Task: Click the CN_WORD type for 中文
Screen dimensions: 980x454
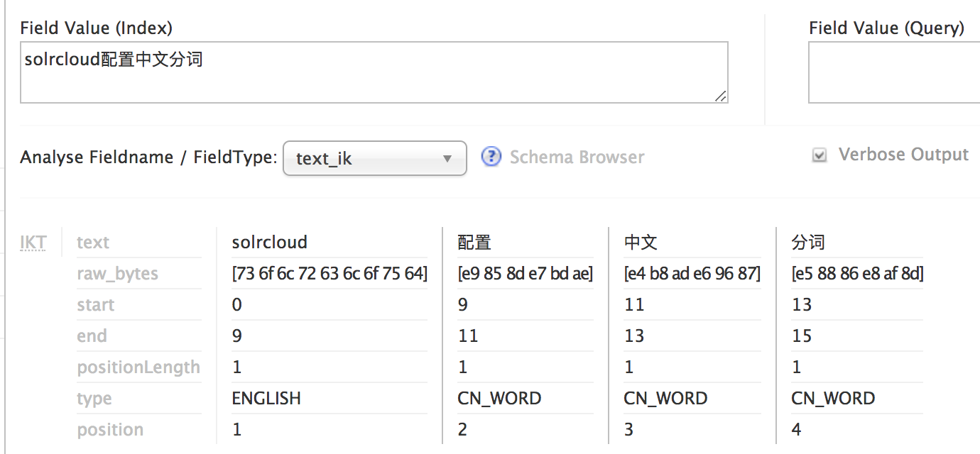Action: coord(666,399)
